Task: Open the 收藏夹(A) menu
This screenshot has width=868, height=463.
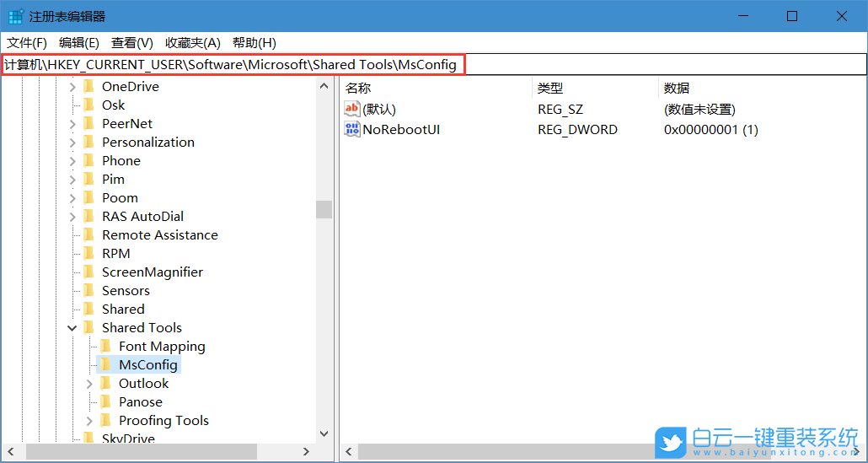Action: coord(193,43)
